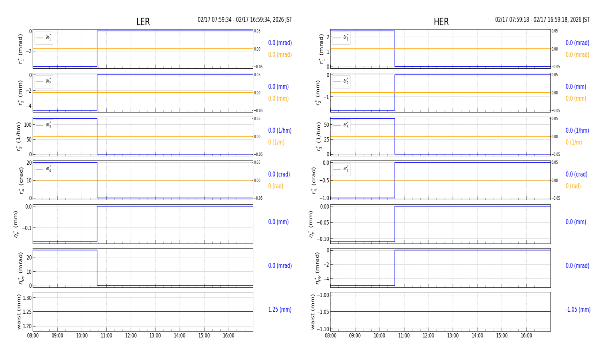Click LER "waist (mm)" y-axis label
This screenshot has height=364, width=595.
pos(19,312)
